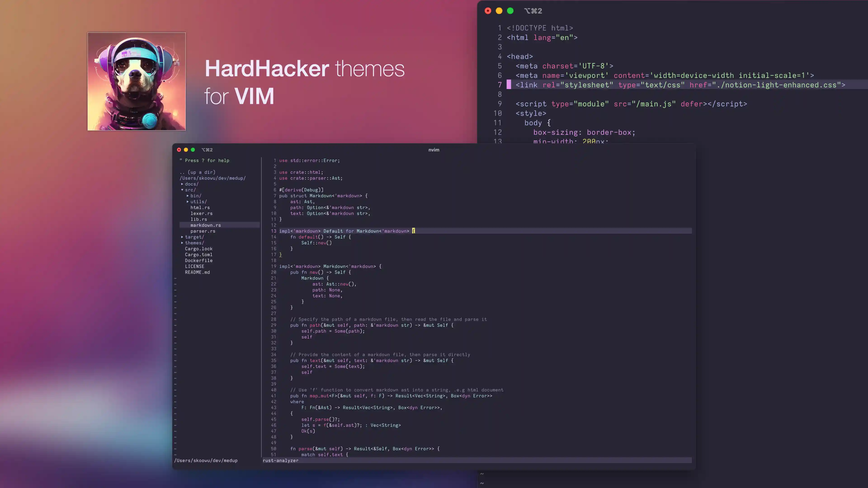The height and width of the screenshot is (488, 868).
Task: Maximize the nvim window with green button
Action: pyautogui.click(x=193, y=150)
